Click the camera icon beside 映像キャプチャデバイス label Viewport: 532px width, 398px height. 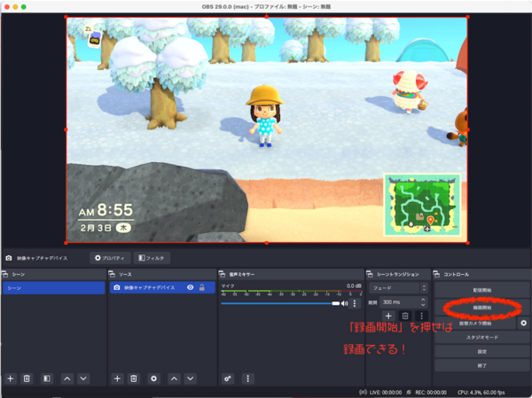coord(9,258)
